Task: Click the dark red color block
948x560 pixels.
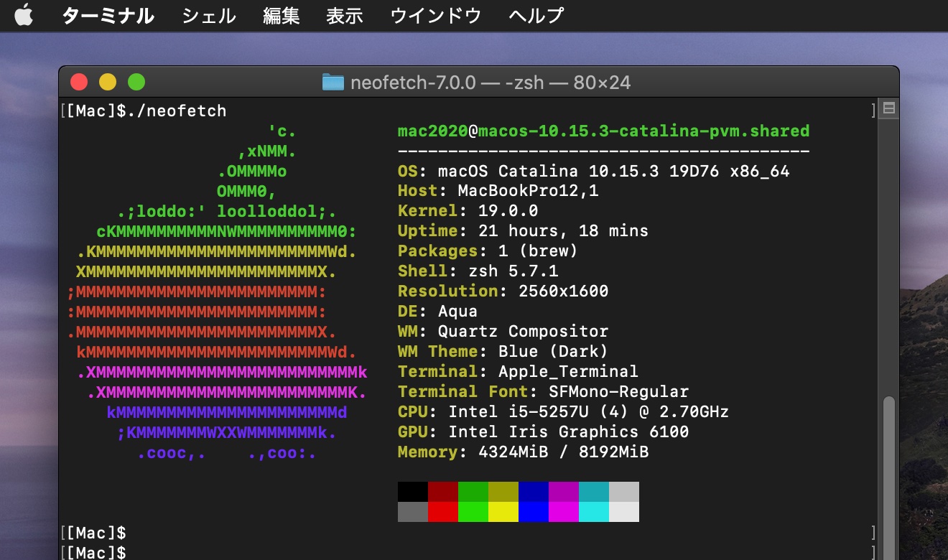Action: [x=443, y=492]
